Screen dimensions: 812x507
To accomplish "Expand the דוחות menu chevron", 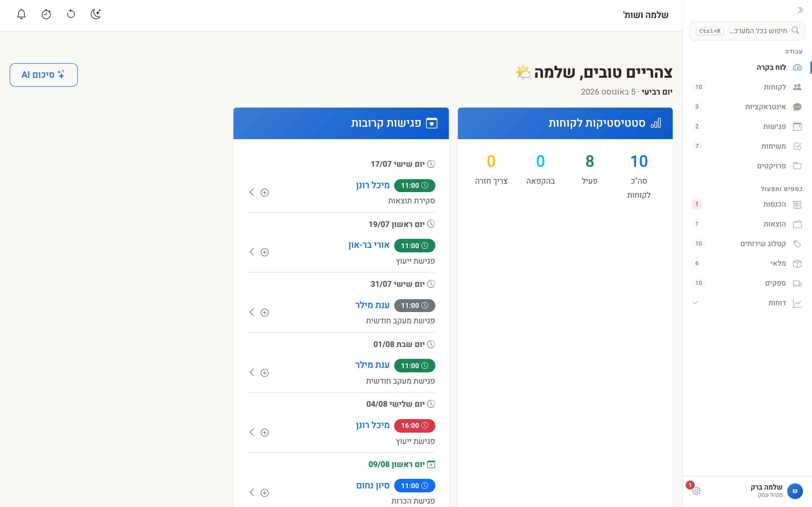I will (x=695, y=303).
